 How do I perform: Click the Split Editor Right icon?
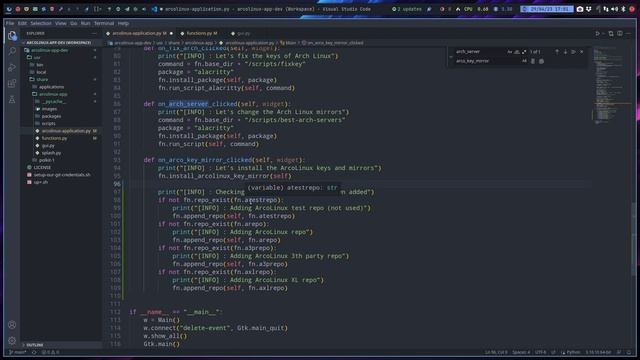click(620, 33)
